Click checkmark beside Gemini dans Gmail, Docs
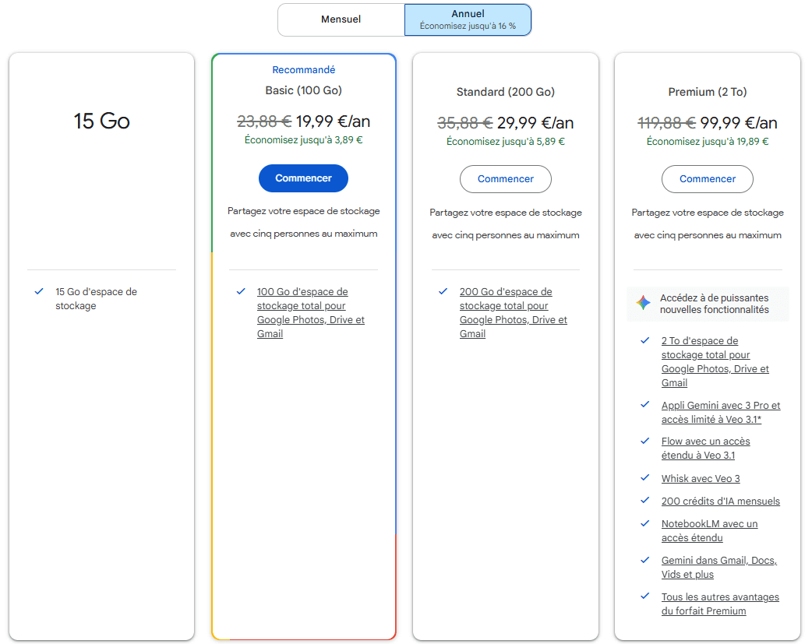812x644 pixels. pos(644,560)
